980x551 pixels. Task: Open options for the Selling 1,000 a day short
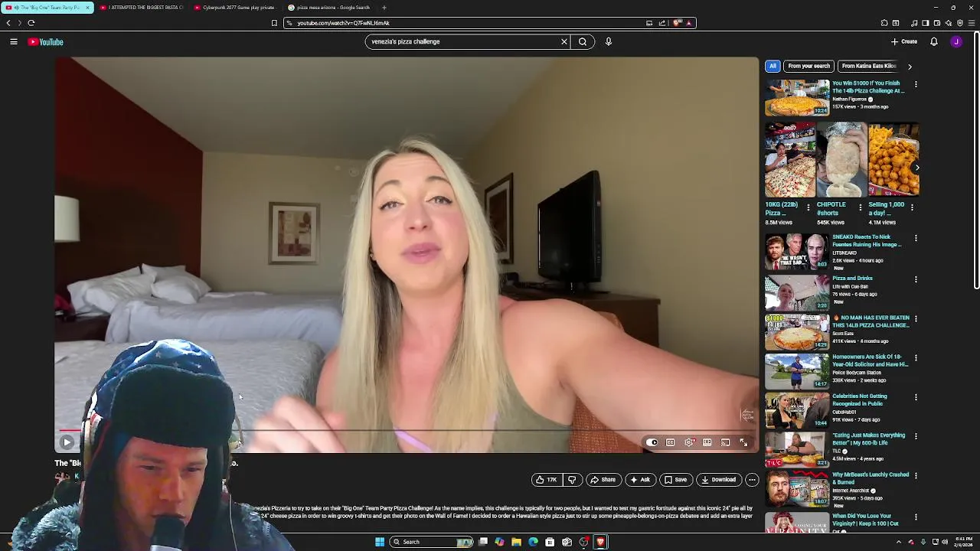point(912,207)
